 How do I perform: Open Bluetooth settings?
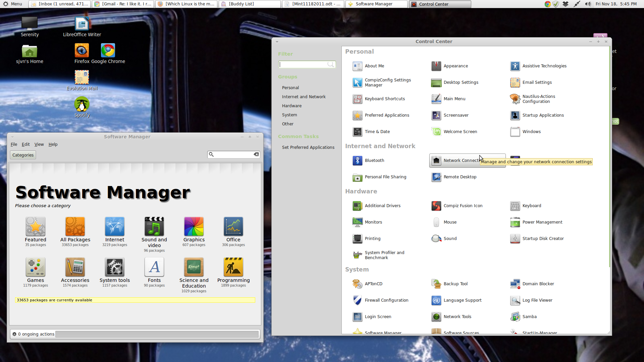[x=368, y=161]
